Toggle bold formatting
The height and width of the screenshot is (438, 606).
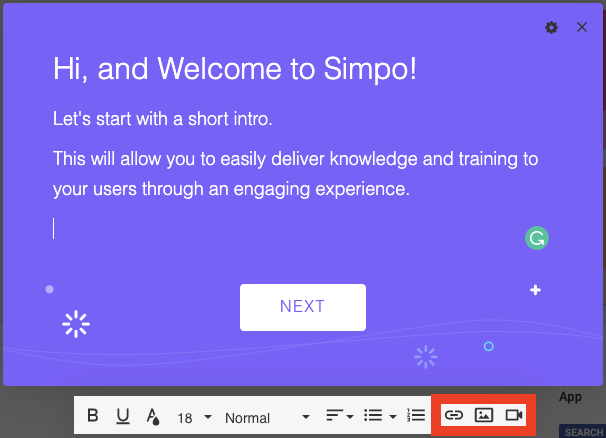(93, 416)
